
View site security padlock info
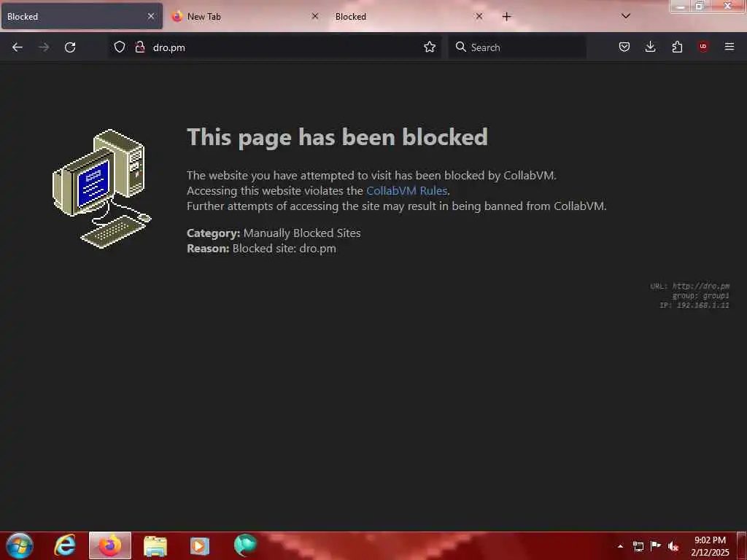coord(139,47)
